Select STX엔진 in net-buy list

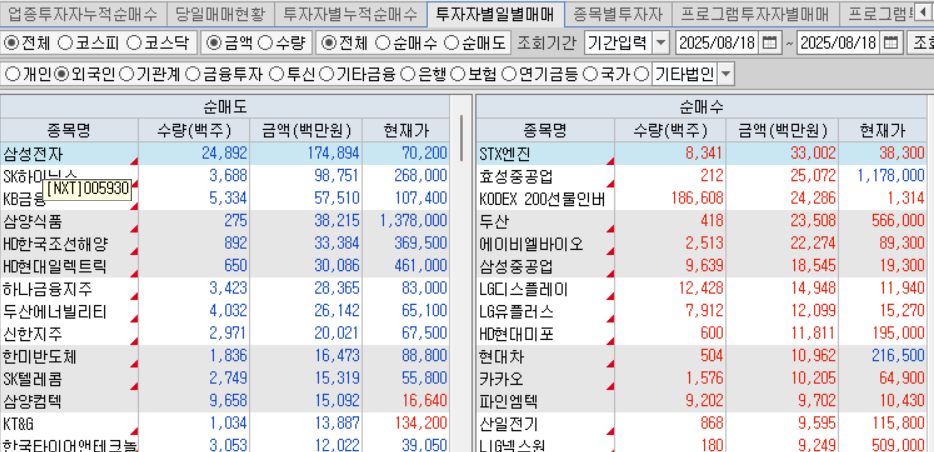(702, 154)
